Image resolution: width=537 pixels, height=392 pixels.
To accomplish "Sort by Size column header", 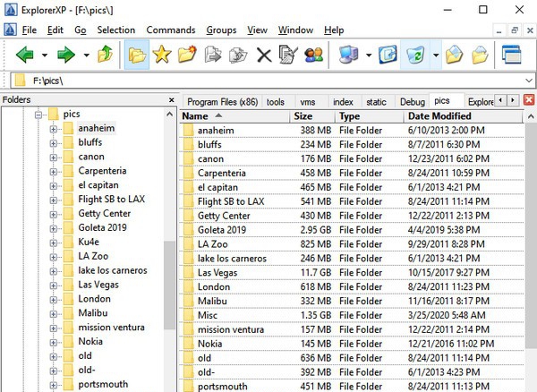I will [x=312, y=116].
